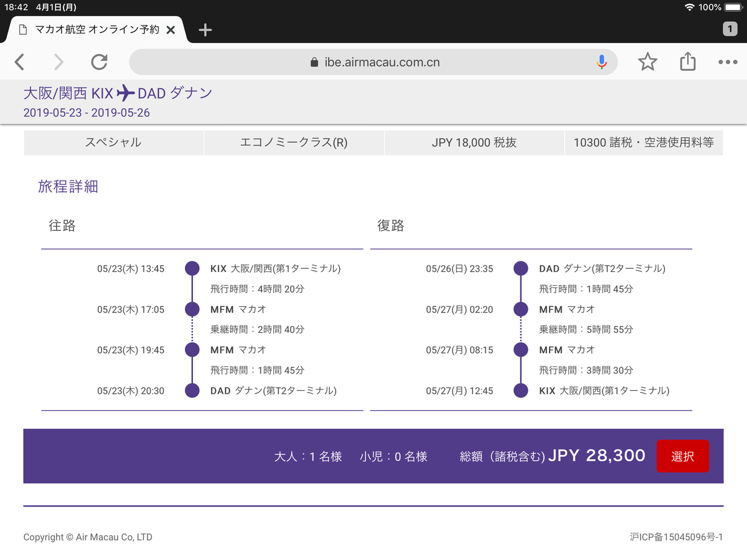Screen dimensions: 747x560
Task: Go back to the previous page
Action: 19,62
